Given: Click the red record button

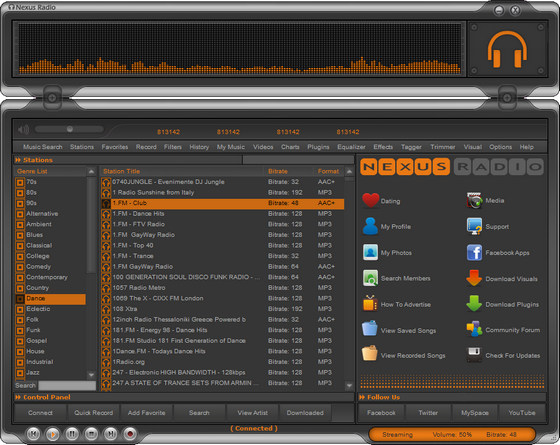Looking at the screenshot, I should (x=130, y=434).
